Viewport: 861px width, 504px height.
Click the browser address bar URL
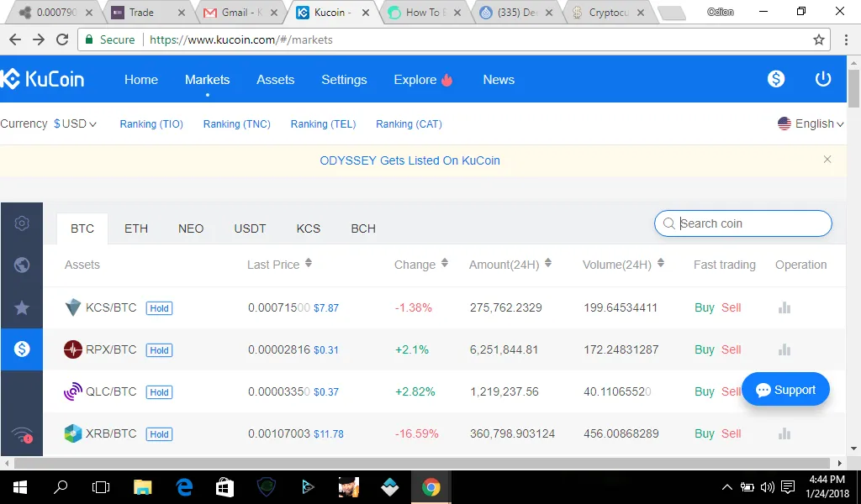pyautogui.click(x=241, y=39)
